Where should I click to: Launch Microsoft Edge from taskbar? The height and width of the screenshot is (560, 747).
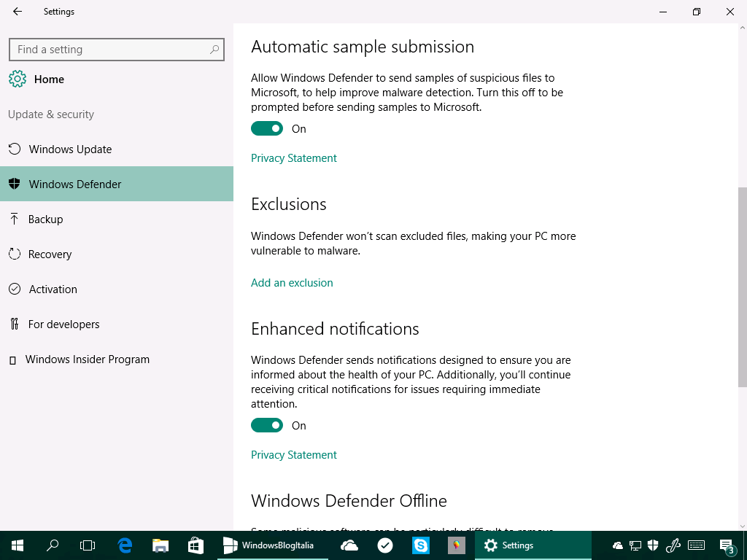pyautogui.click(x=125, y=545)
